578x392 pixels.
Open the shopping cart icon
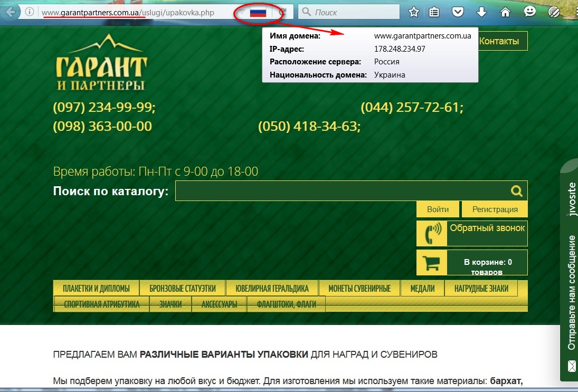(431, 263)
